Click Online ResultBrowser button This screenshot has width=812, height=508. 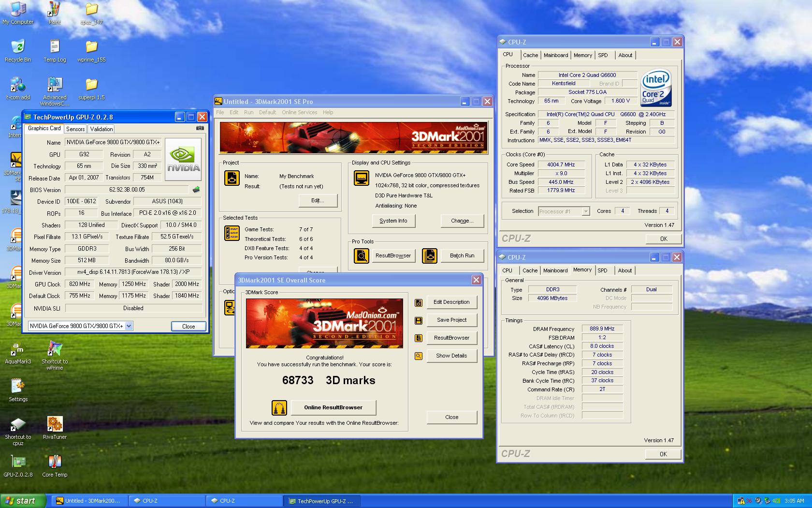point(333,407)
